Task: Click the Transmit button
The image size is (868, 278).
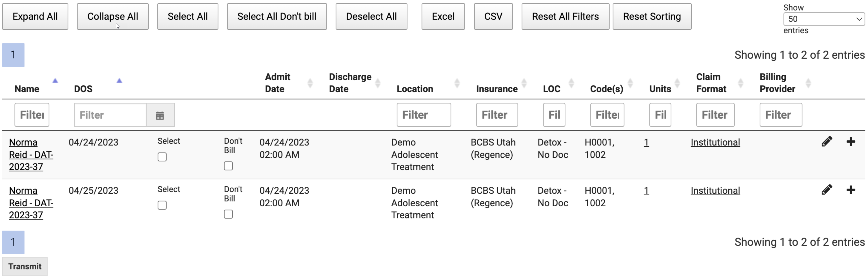Action: tap(25, 266)
